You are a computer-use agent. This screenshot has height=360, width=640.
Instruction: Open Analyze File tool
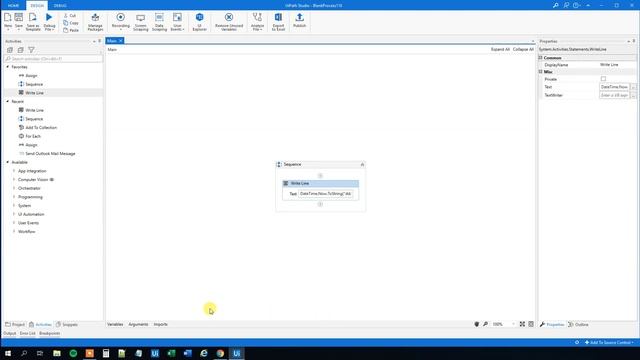pos(257,22)
